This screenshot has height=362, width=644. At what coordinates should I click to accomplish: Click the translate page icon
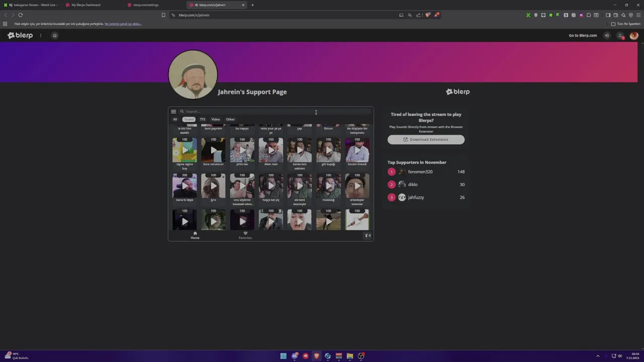(410, 15)
